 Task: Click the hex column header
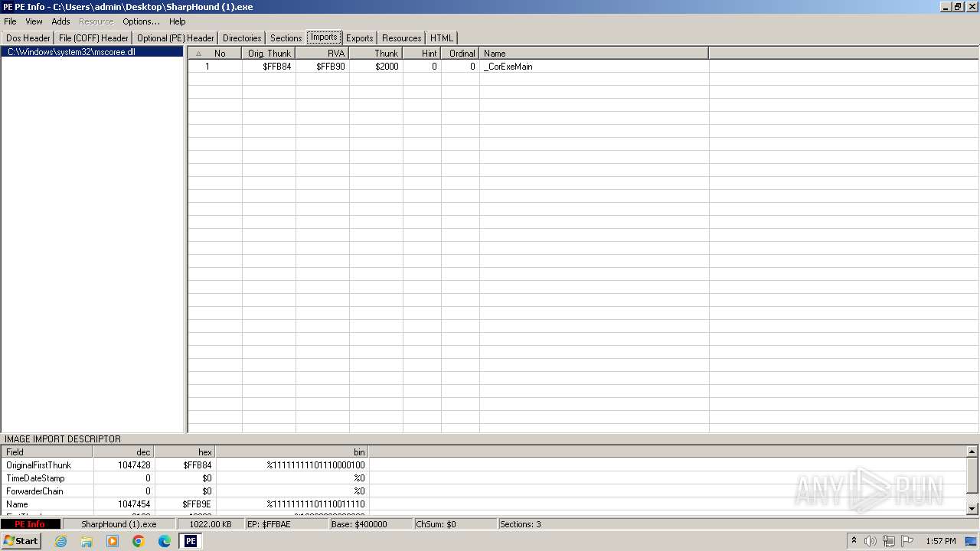coord(185,452)
